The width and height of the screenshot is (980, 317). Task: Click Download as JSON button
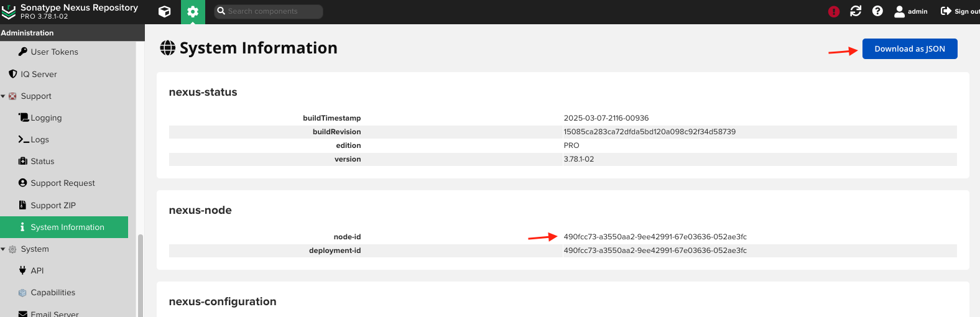(910, 48)
